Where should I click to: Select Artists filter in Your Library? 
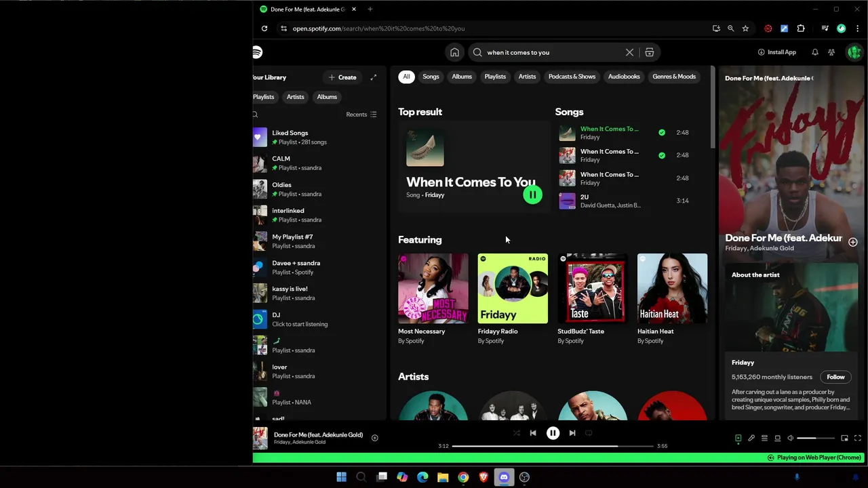click(x=296, y=97)
